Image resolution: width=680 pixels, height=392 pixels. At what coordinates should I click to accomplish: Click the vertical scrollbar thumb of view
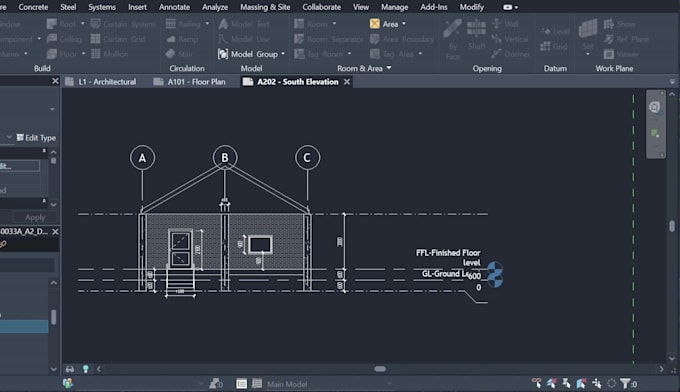672,226
